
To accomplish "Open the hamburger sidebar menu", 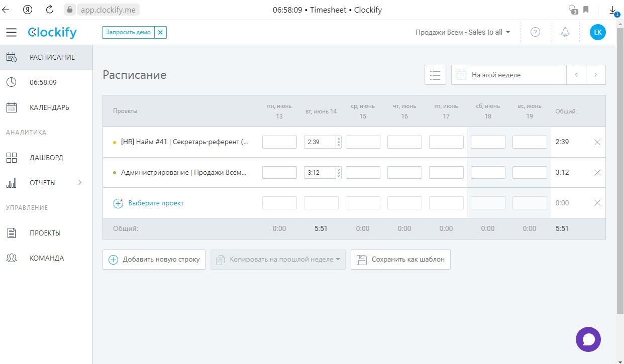I will [11, 32].
